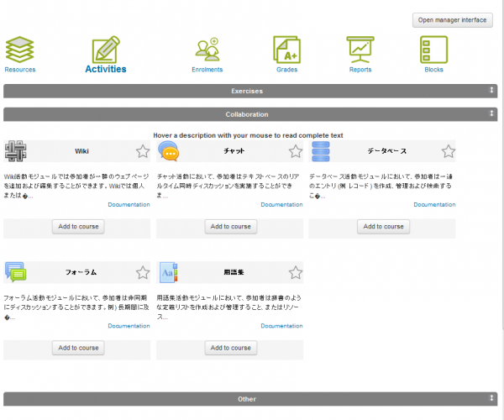Open the Resources section icon

(x=20, y=50)
